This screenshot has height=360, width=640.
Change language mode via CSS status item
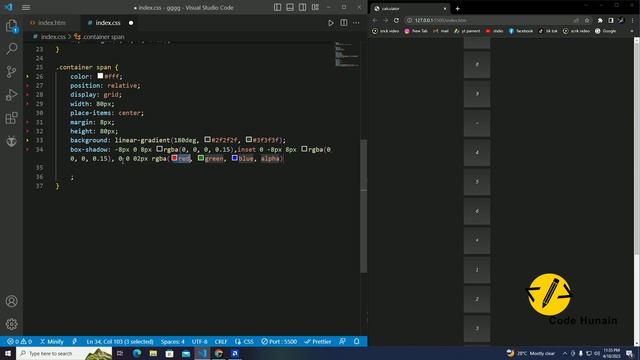(244, 342)
